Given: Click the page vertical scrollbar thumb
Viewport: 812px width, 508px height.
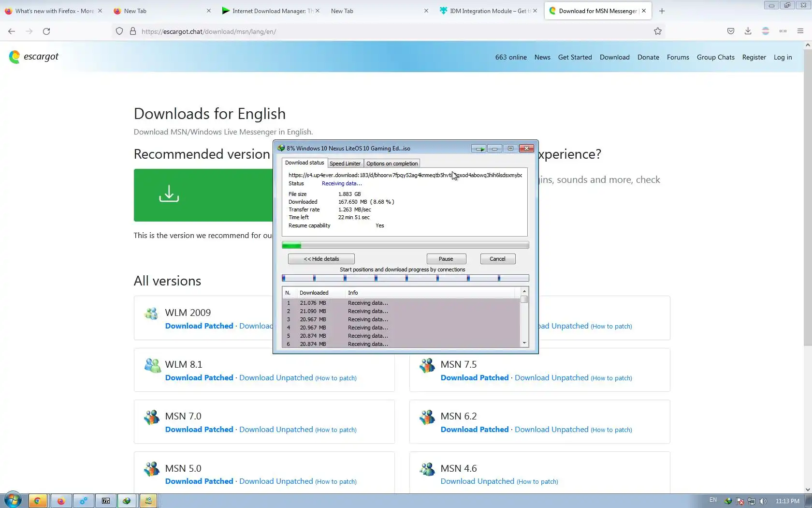Looking at the screenshot, I should point(808,197).
